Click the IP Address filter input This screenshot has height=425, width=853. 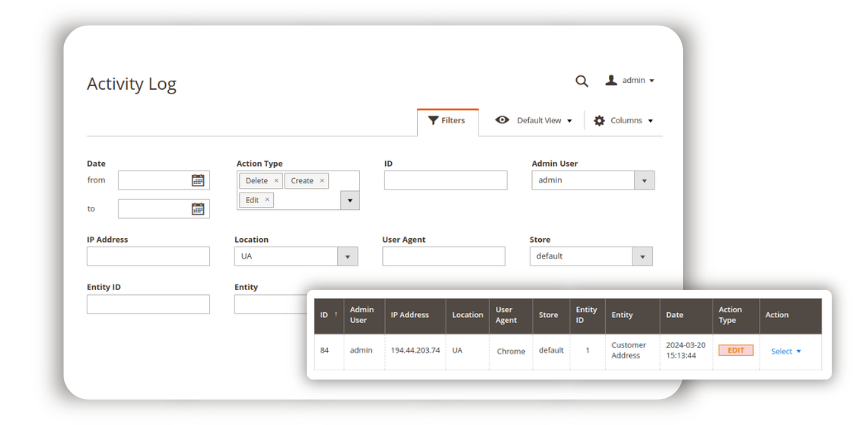click(x=148, y=256)
